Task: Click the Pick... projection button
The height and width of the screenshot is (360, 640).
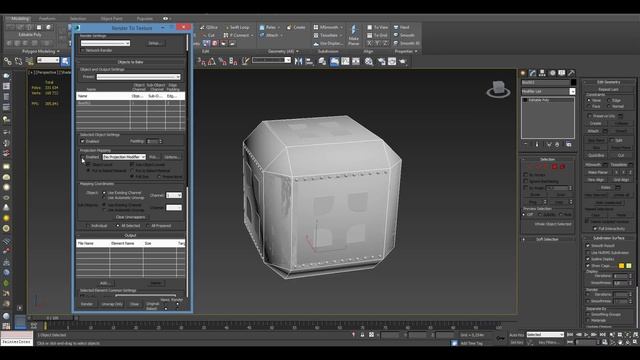Action: click(x=153, y=157)
